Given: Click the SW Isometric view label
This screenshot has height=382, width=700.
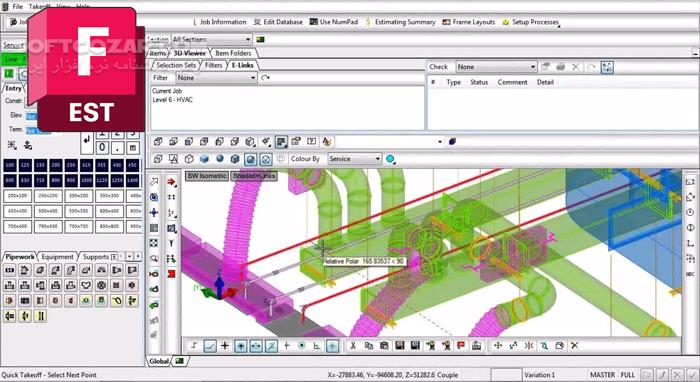Looking at the screenshot, I should (207, 176).
